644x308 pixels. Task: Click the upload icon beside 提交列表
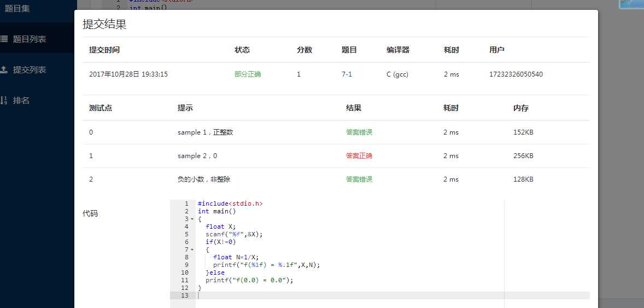[x=4, y=69]
